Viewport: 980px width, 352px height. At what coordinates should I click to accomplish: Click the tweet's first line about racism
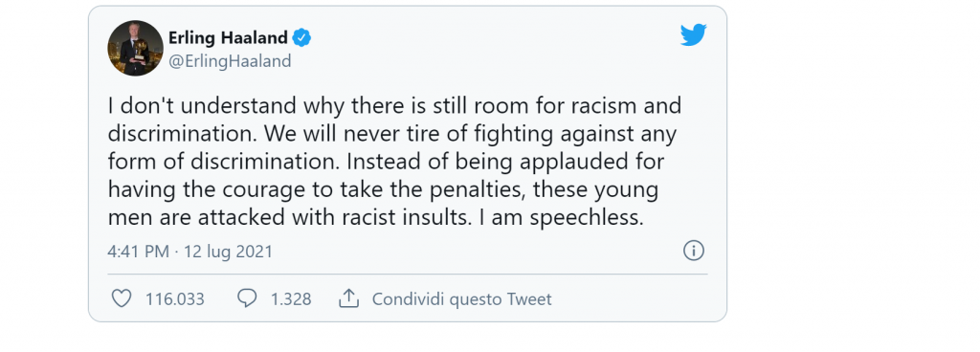pos(394,107)
